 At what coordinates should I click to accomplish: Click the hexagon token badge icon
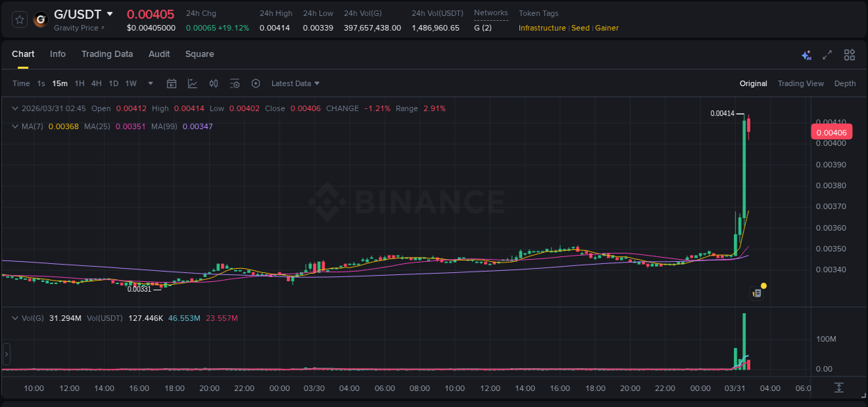point(256,83)
